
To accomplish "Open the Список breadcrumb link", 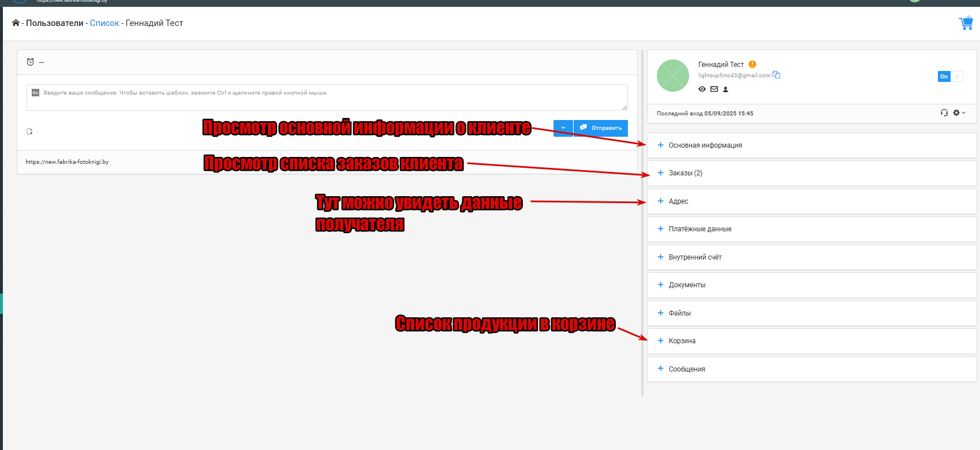I will [104, 23].
